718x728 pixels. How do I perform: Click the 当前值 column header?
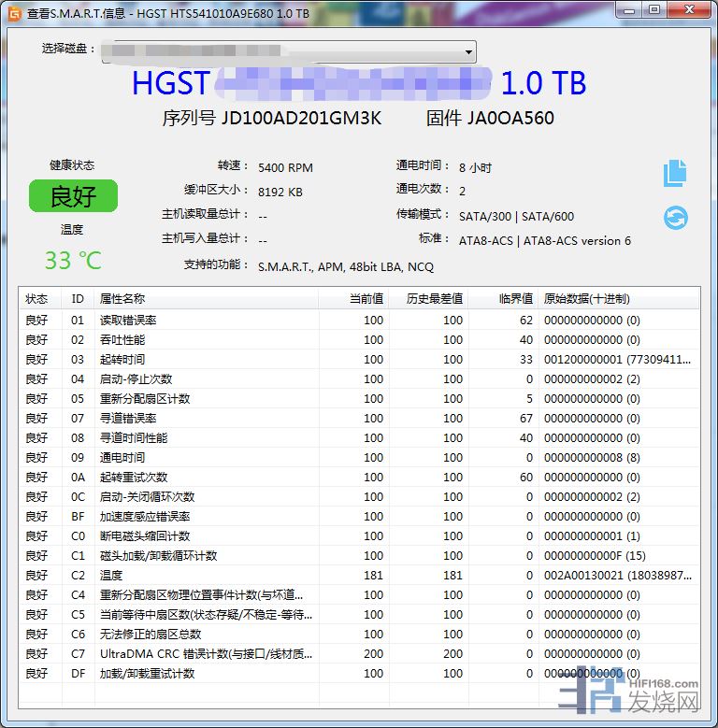(x=365, y=299)
